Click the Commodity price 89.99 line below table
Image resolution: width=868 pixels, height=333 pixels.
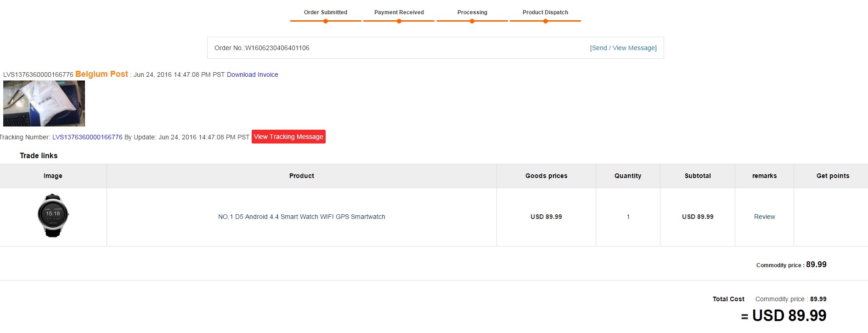point(791,264)
